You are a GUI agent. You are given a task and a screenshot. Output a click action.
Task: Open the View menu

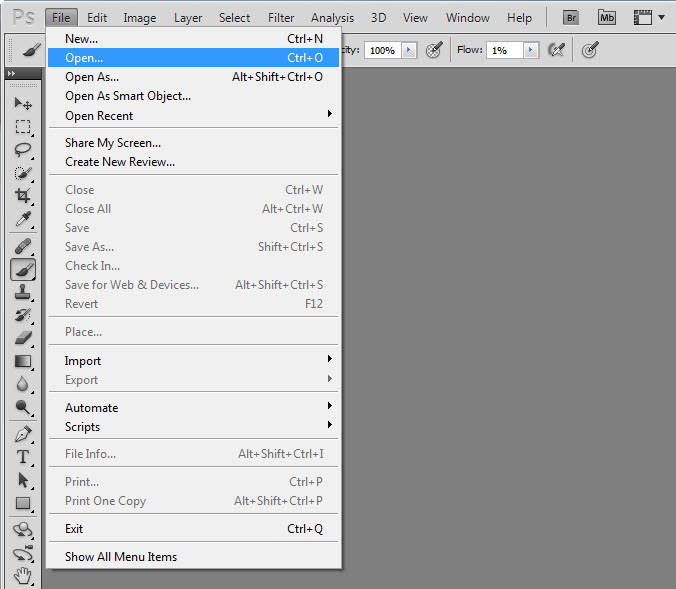[415, 18]
